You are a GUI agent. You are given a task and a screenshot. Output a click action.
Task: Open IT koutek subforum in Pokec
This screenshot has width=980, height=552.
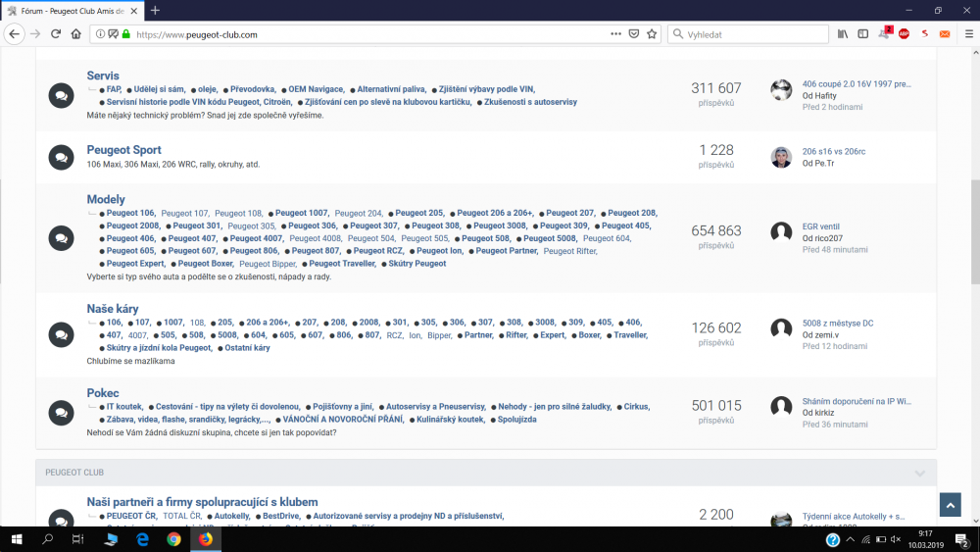click(125, 406)
